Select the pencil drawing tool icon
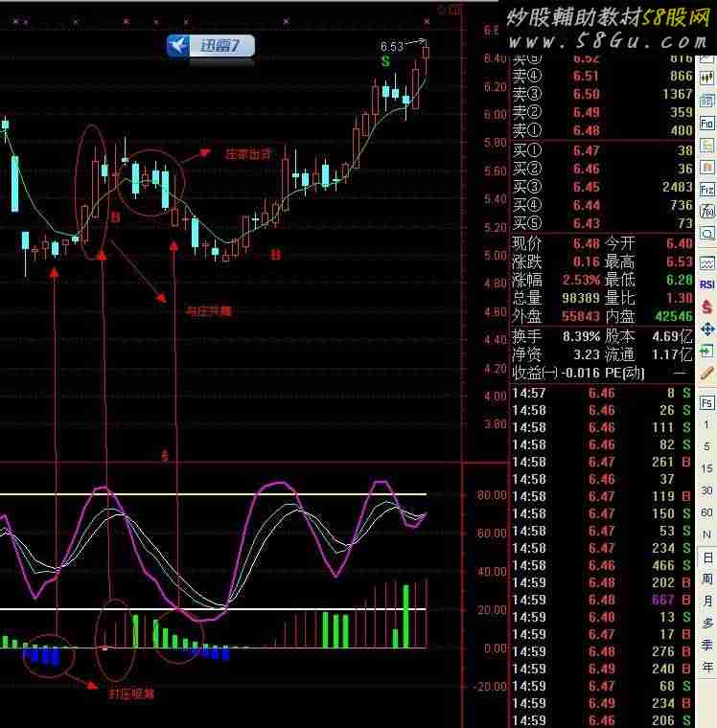Screen dimensions: 717x728 706,373
